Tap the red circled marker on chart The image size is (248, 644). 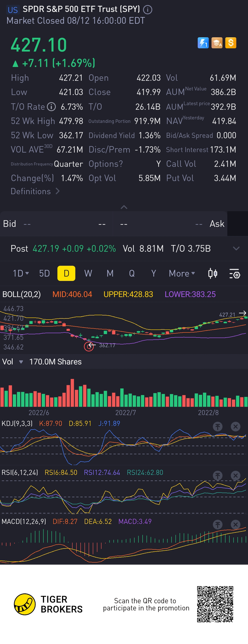[x=89, y=347]
